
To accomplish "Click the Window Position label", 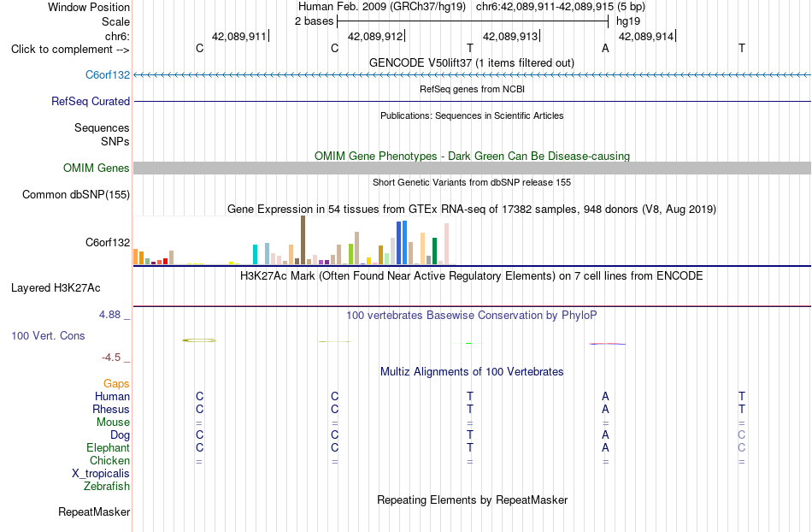I will 89,7.
